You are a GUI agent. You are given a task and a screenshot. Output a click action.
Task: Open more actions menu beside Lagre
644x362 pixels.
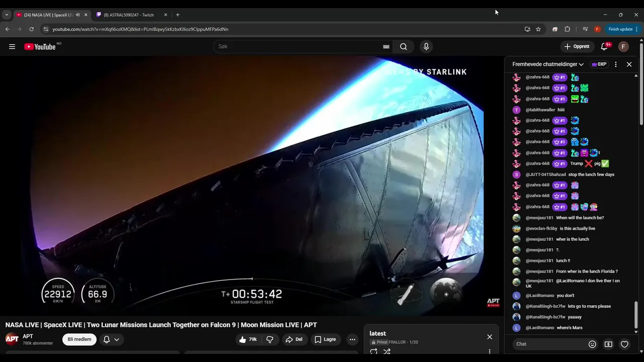(352, 339)
